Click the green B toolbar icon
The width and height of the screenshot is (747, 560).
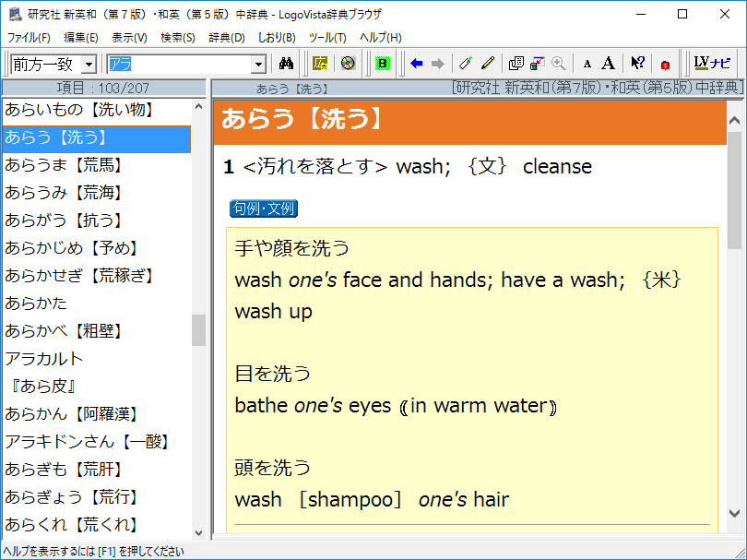point(383,64)
